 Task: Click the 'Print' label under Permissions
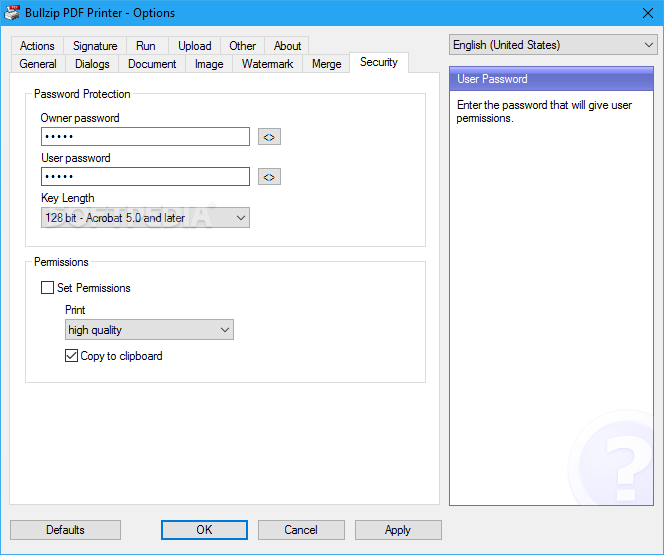point(75,310)
